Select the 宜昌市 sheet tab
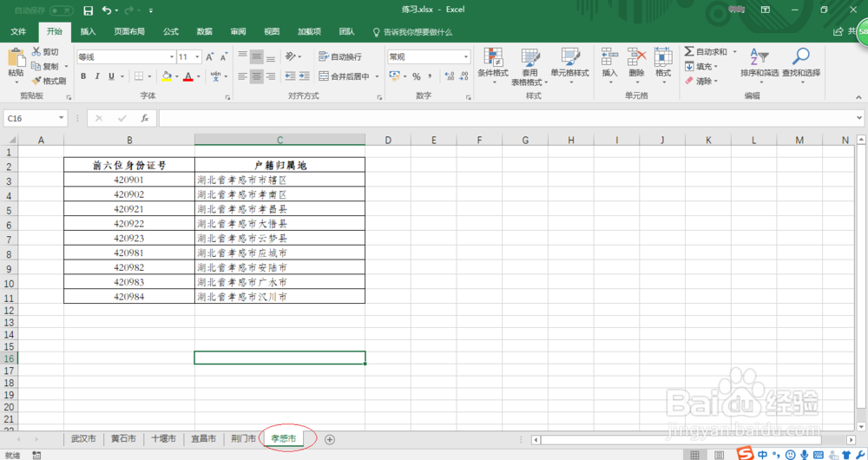The height and width of the screenshot is (460, 868). pyautogui.click(x=203, y=439)
